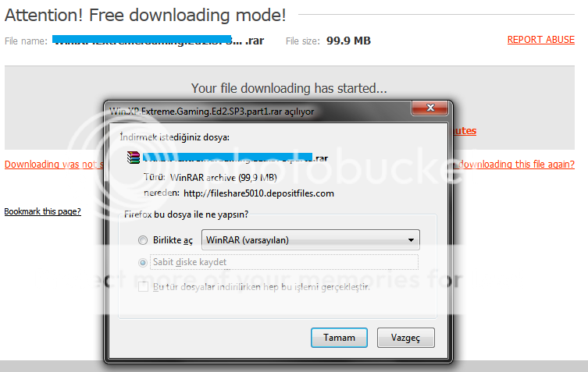Select the 'Birlikte aç' radio button

pos(143,240)
